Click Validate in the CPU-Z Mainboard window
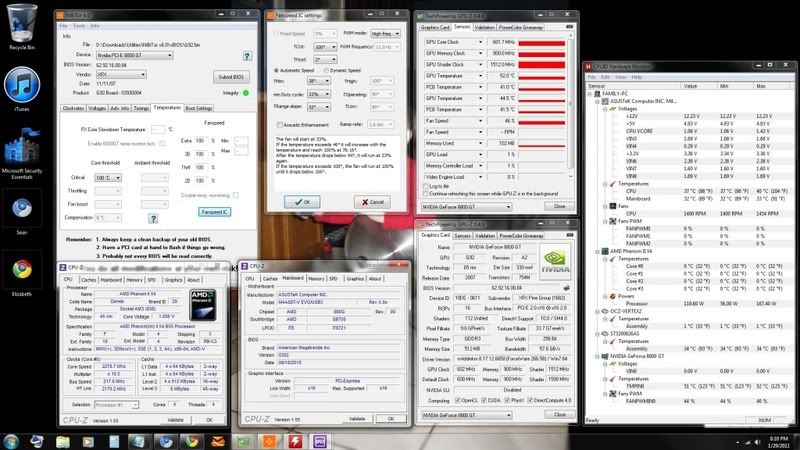800x450 pixels. point(357,418)
